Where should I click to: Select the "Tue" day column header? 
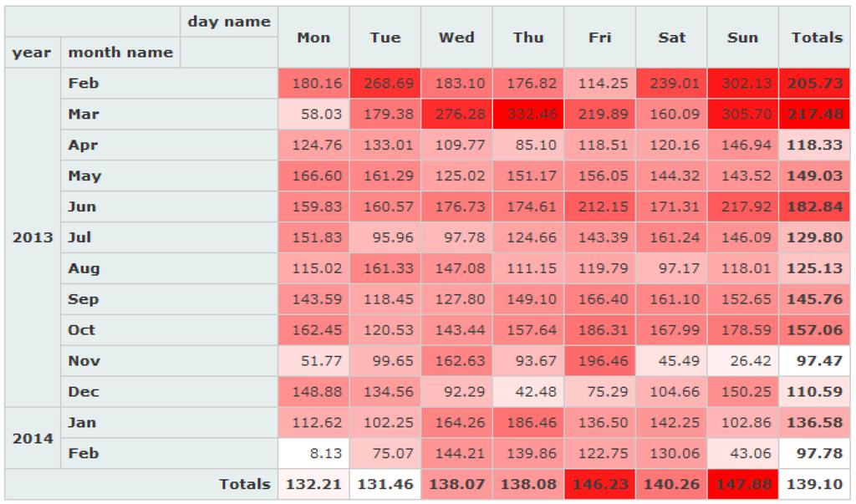pos(385,38)
